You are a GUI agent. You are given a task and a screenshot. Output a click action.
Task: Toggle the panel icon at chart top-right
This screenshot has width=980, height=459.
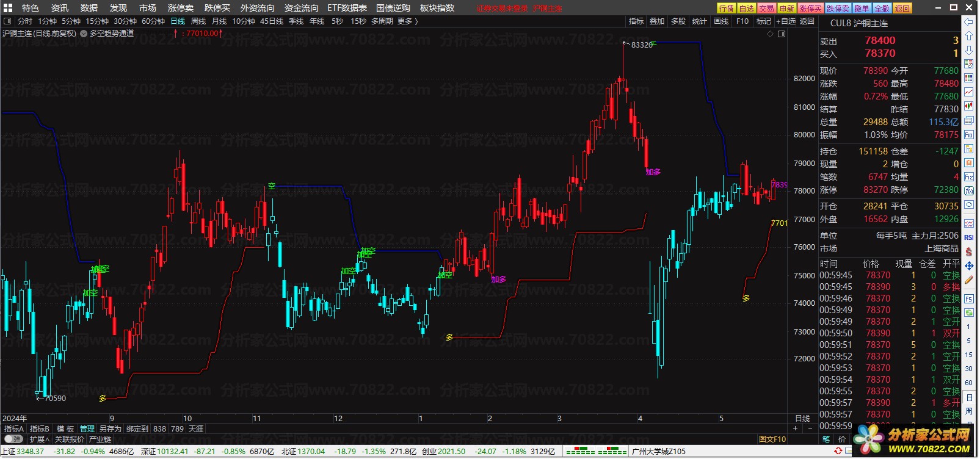point(782,34)
